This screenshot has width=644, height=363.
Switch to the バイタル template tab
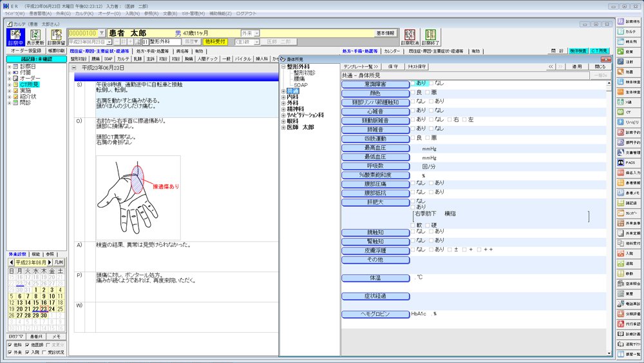click(243, 59)
